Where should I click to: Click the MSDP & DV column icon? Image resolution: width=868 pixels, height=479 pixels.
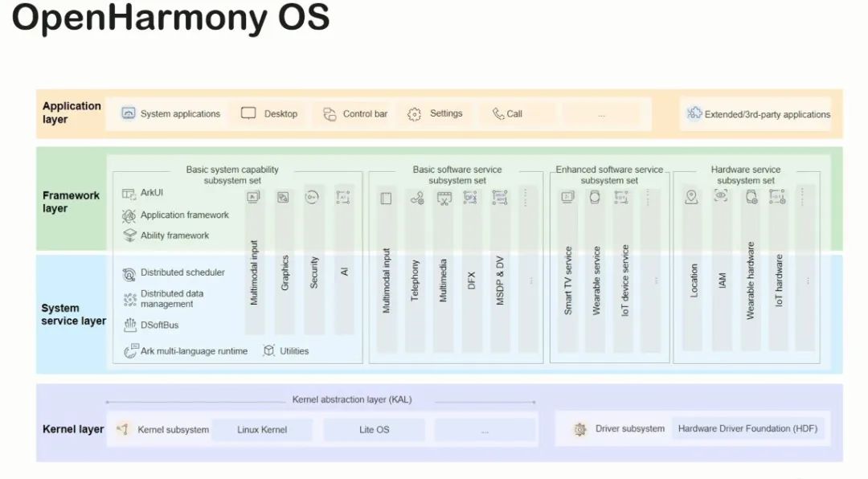coord(500,198)
